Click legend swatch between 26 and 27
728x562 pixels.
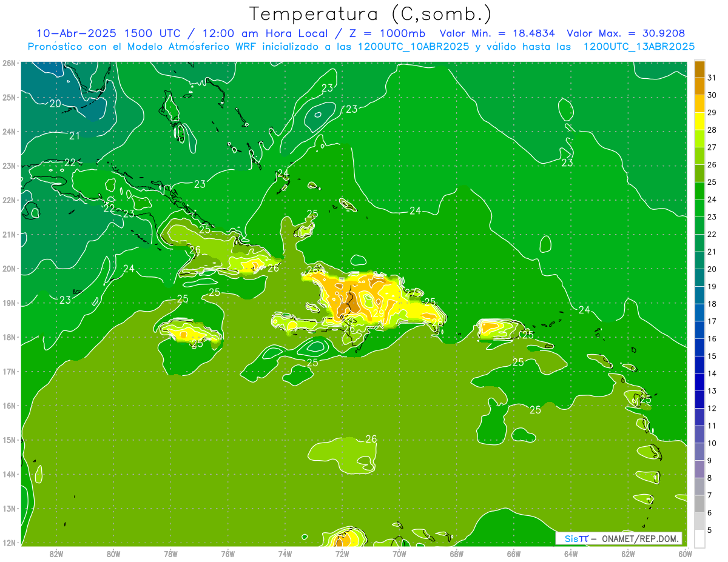[x=700, y=156]
